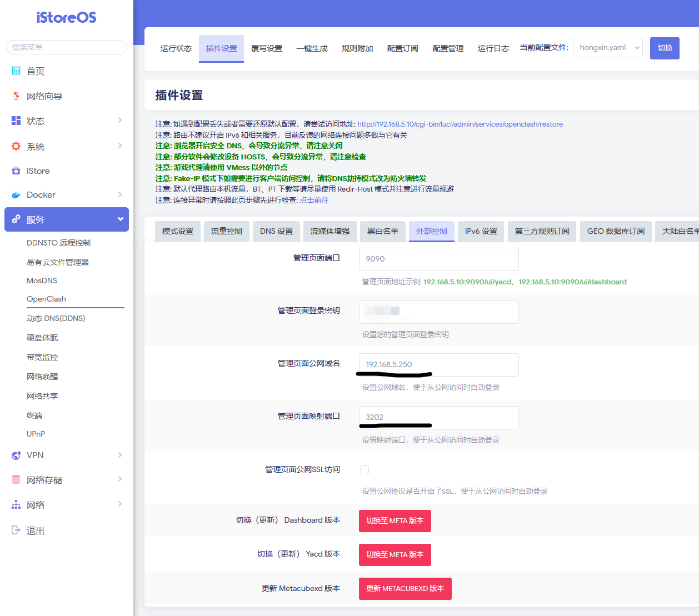Screen dimensions: 699x616
Task: Open 终端 terminal page
Action: click(34, 415)
